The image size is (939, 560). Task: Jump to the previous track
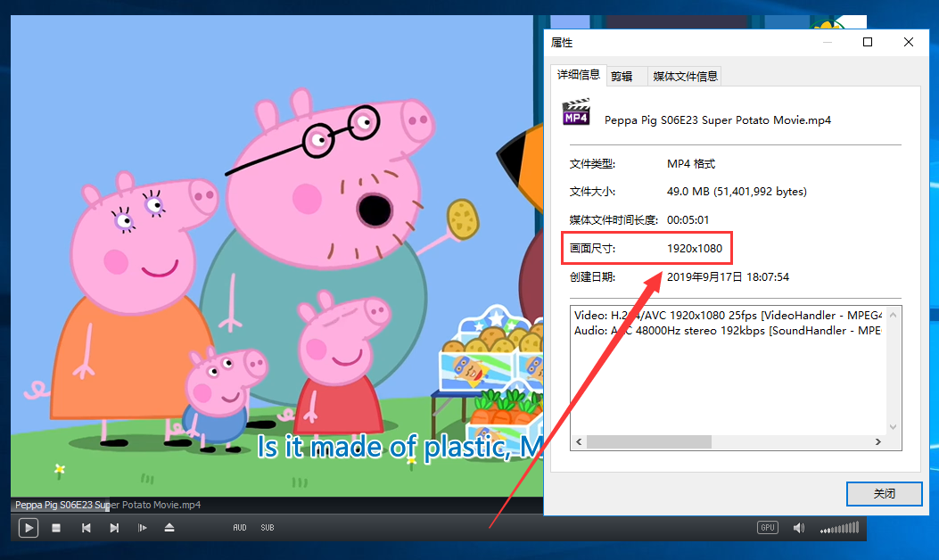tap(86, 528)
